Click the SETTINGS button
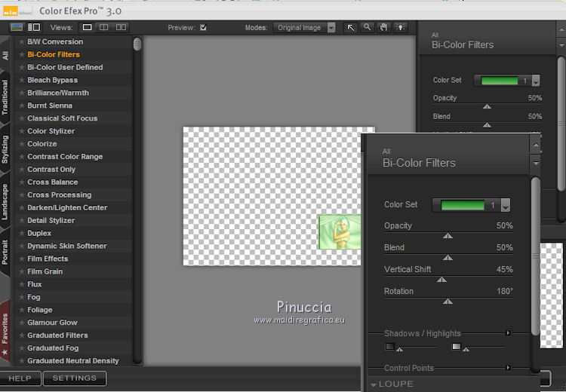This screenshot has width=566, height=392. point(75,378)
